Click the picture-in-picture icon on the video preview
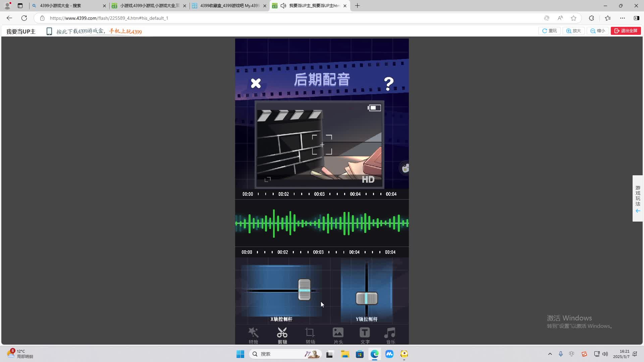 [374, 108]
